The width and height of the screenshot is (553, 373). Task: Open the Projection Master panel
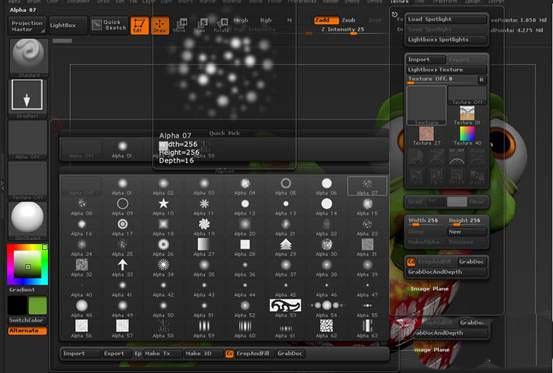pyautogui.click(x=27, y=26)
